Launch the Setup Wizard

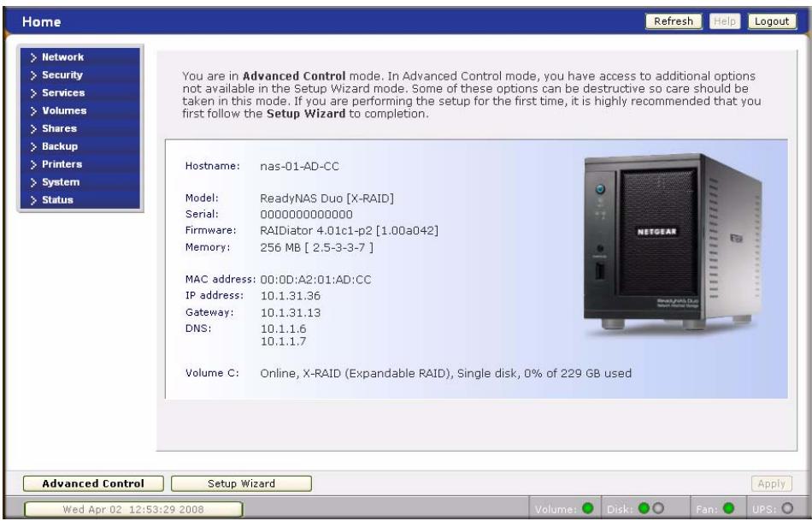[241, 483]
